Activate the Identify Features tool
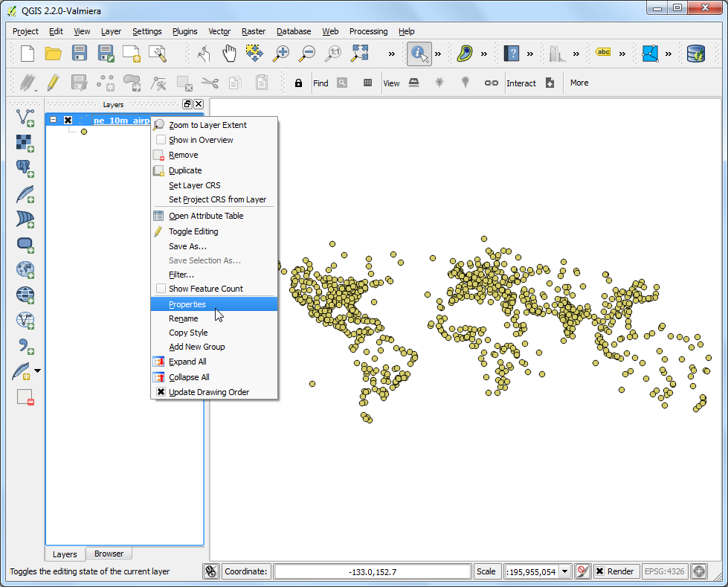This screenshot has width=728, height=587. 419,54
